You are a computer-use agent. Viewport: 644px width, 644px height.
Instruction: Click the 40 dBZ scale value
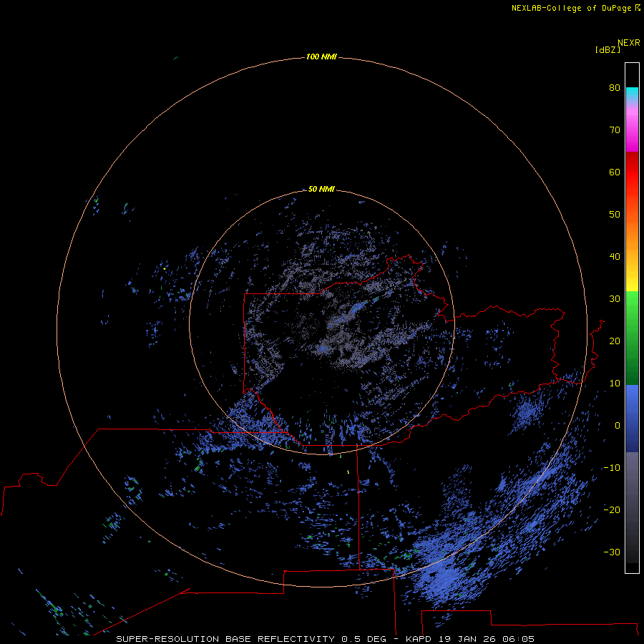pyautogui.click(x=615, y=257)
